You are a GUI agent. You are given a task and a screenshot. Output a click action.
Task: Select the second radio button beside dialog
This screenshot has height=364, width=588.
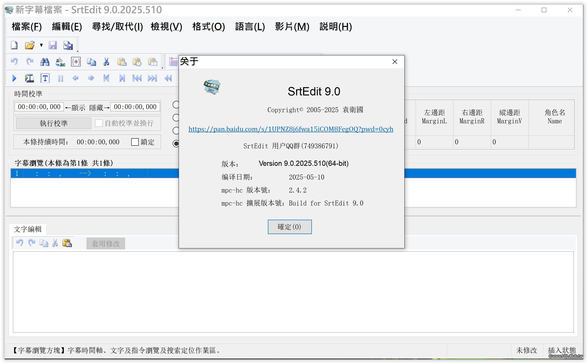coord(176,118)
